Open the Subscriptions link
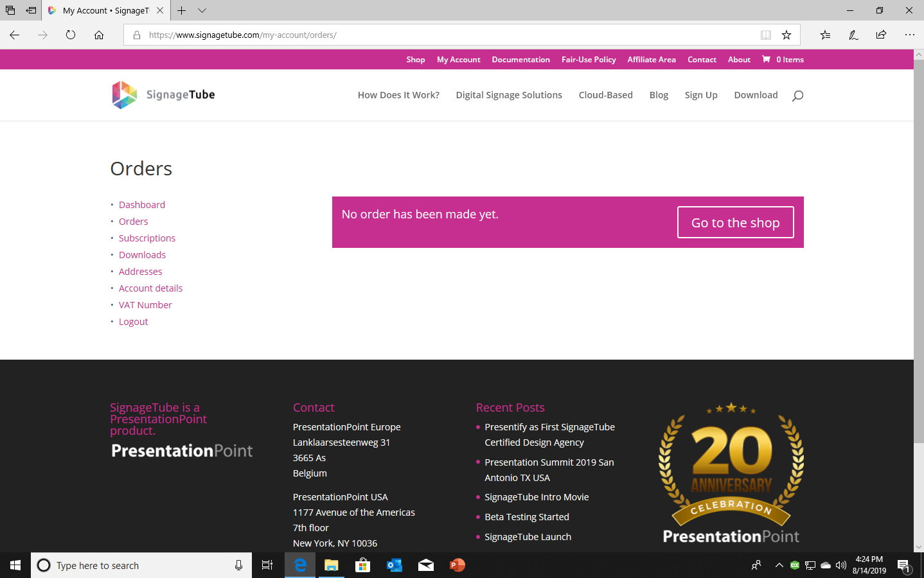 tap(147, 238)
